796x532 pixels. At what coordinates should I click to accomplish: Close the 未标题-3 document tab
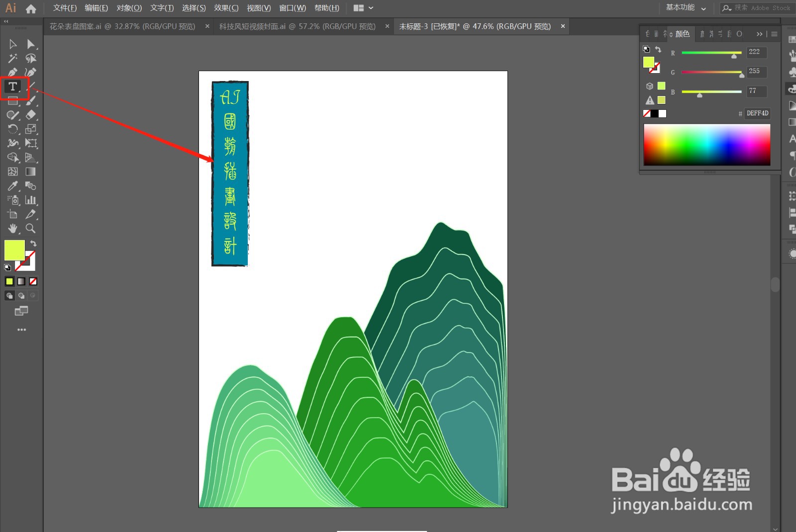click(x=563, y=26)
